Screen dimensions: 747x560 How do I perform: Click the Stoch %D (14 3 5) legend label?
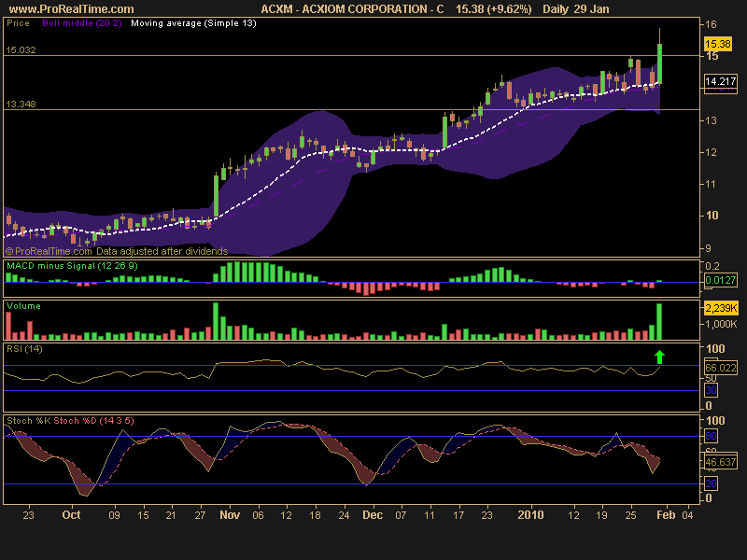[94, 421]
